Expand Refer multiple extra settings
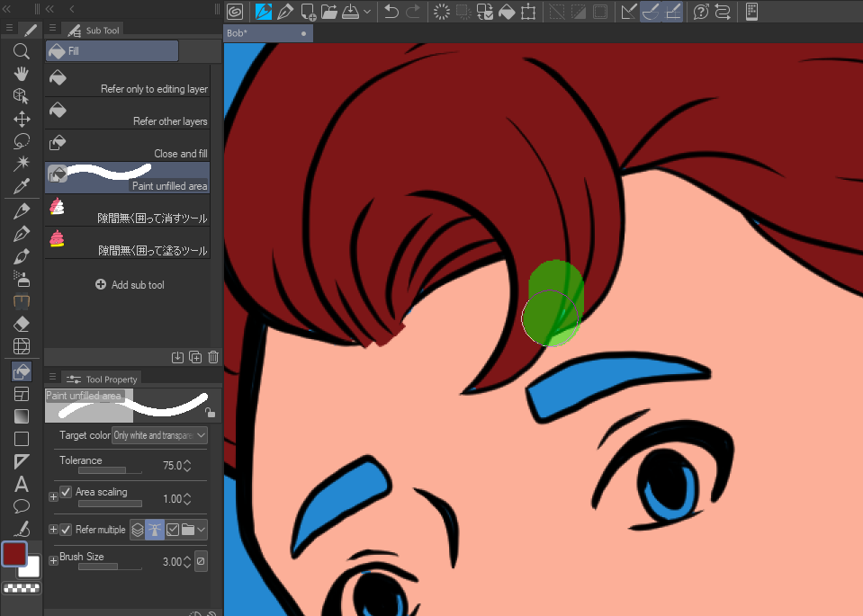The height and width of the screenshot is (616, 863). pyautogui.click(x=53, y=529)
